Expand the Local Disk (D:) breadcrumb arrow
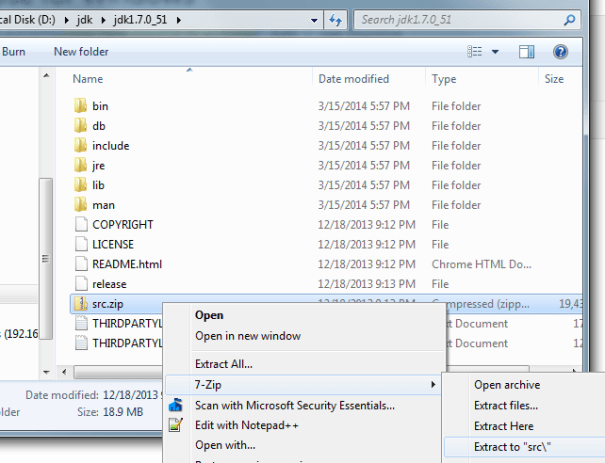The image size is (605, 463). pos(67,20)
